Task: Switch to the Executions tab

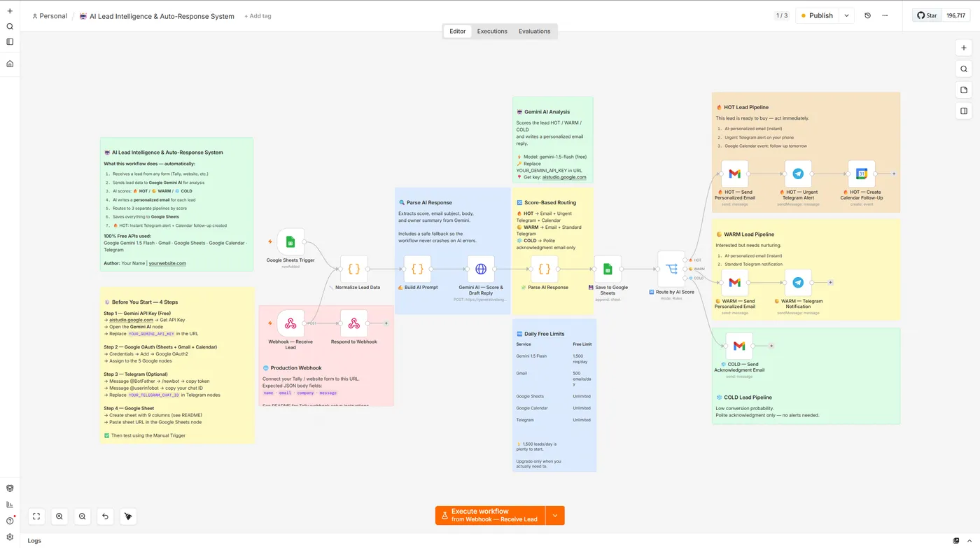Action: [492, 31]
